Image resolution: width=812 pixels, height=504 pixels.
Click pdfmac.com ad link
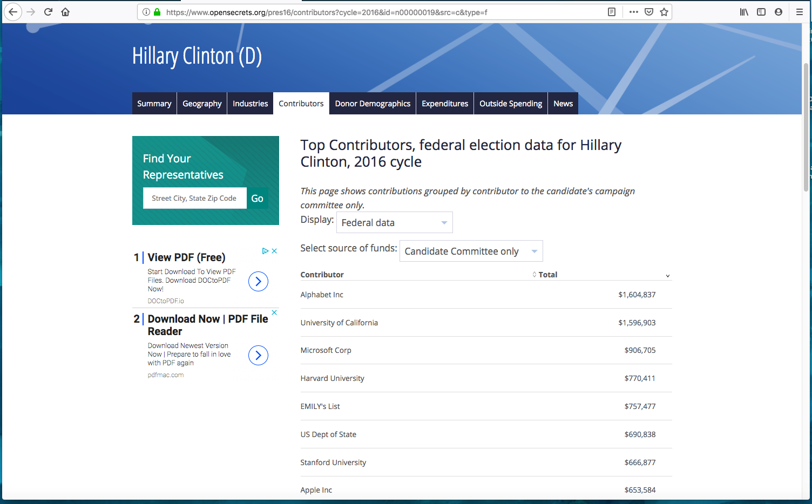click(x=166, y=375)
